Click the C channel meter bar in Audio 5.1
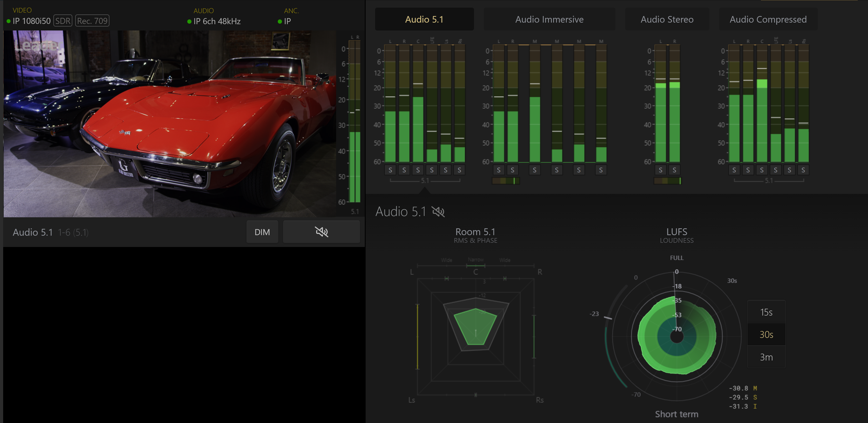 click(x=418, y=103)
